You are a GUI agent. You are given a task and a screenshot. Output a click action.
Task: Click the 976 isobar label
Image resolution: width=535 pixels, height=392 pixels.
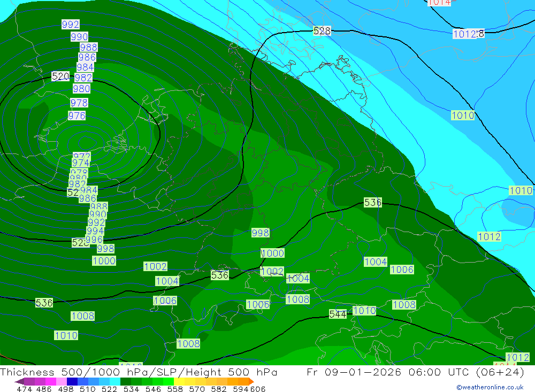77,116
